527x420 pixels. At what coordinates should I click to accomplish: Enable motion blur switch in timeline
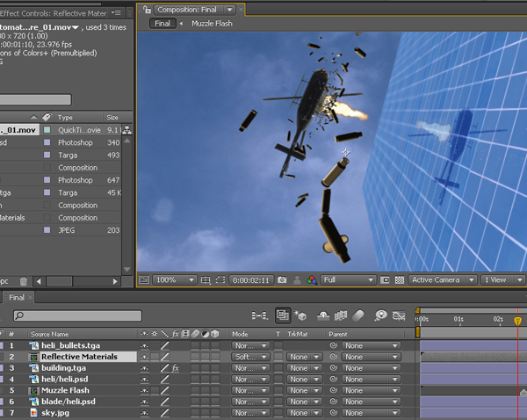coord(358,315)
